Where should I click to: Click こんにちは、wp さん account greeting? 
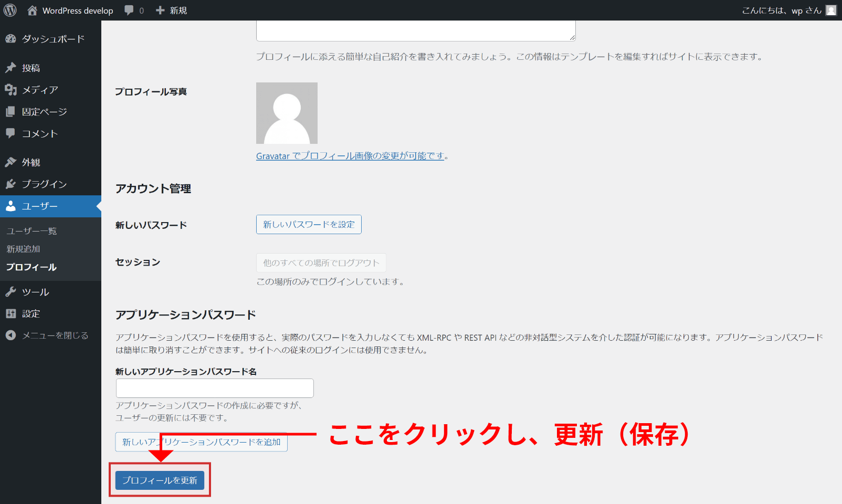[782, 10]
